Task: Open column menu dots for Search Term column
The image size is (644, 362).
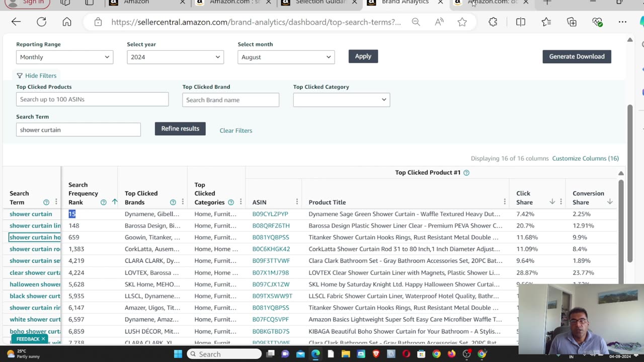Action: 56,202
